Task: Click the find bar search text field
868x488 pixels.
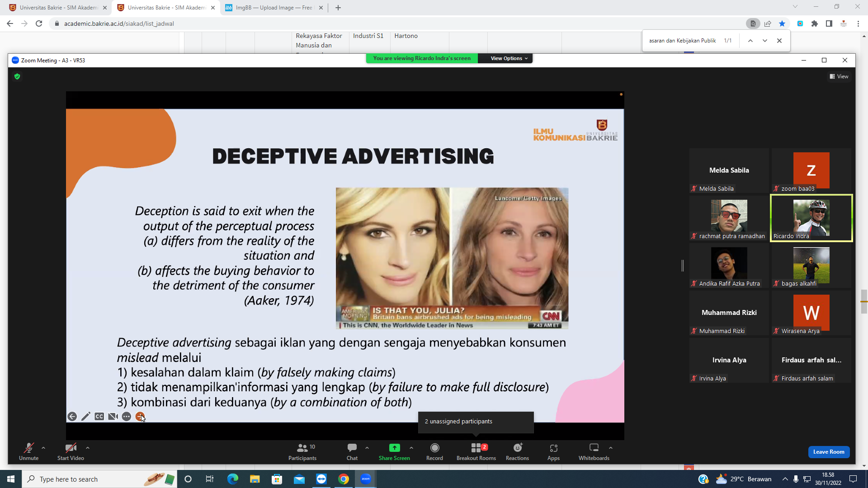Action: [683, 41]
